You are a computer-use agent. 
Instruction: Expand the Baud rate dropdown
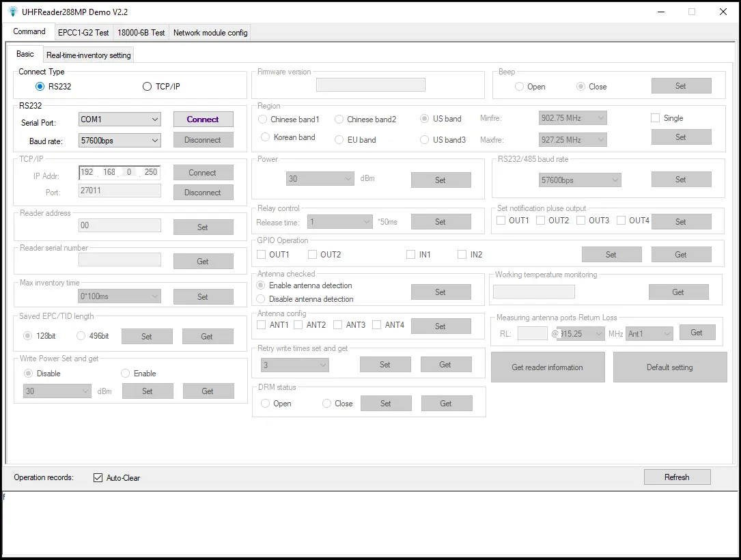120,141
